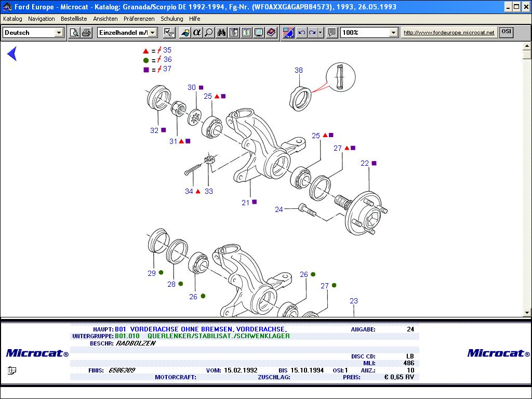Click the price € 0,65 RV
Viewport: 532px width, 399px height.
tap(399, 377)
